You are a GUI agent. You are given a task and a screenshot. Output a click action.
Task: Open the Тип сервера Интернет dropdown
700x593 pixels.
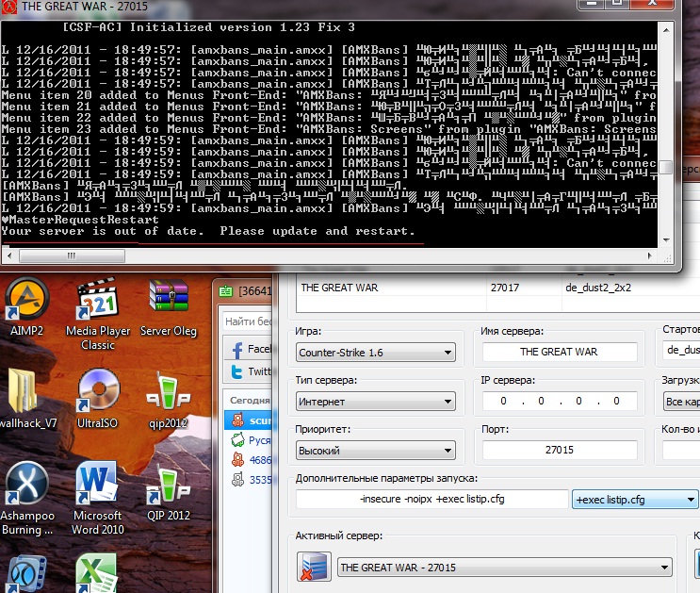376,402
